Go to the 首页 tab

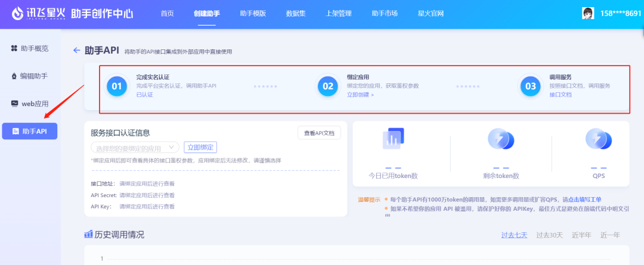tap(167, 14)
